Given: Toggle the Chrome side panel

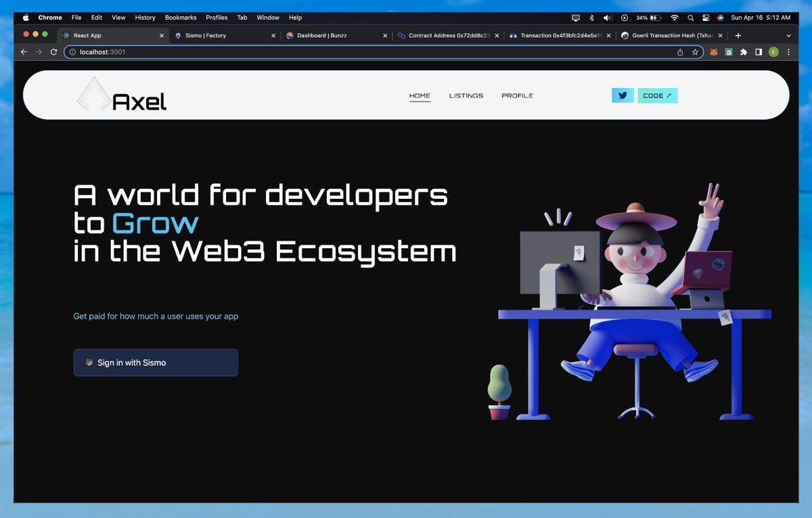Looking at the screenshot, I should point(759,52).
